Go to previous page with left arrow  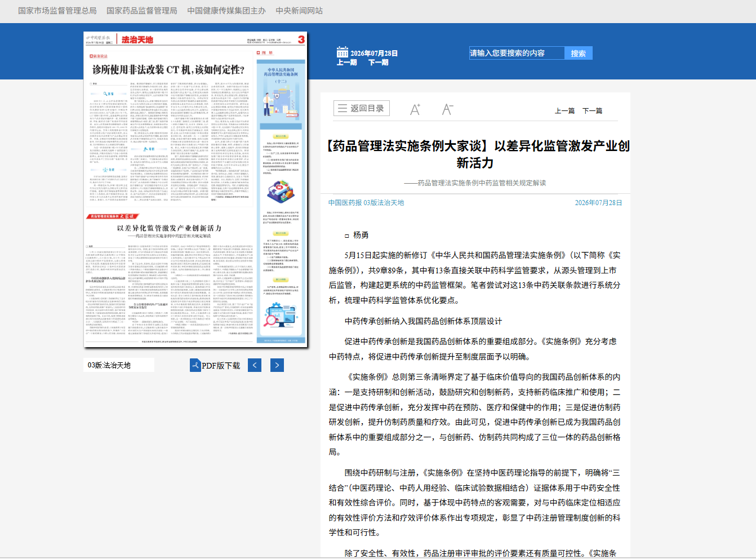point(255,365)
